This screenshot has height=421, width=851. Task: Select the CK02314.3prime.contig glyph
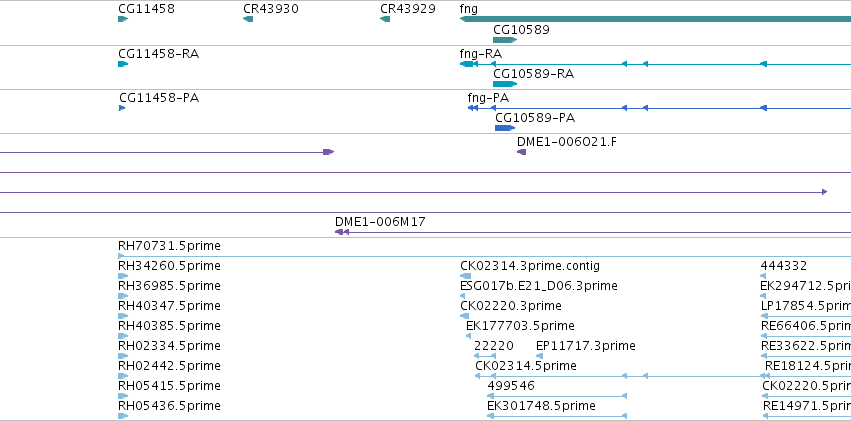[466, 276]
